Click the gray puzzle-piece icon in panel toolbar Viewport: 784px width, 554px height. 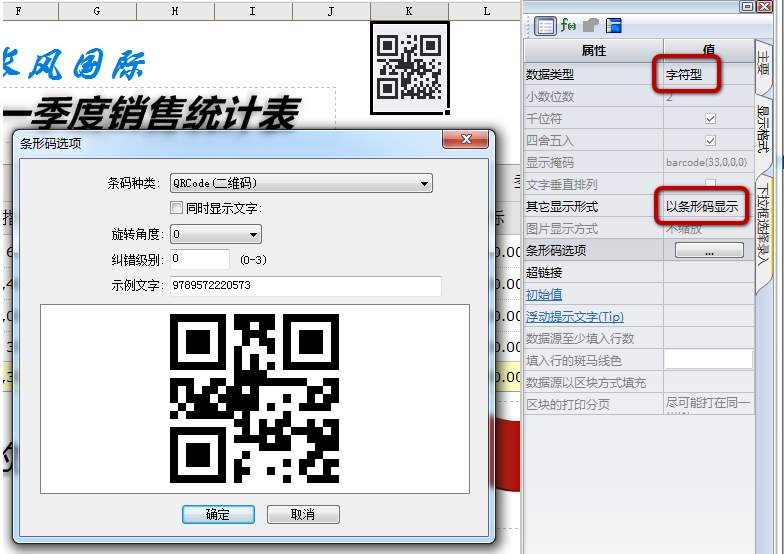(591, 25)
